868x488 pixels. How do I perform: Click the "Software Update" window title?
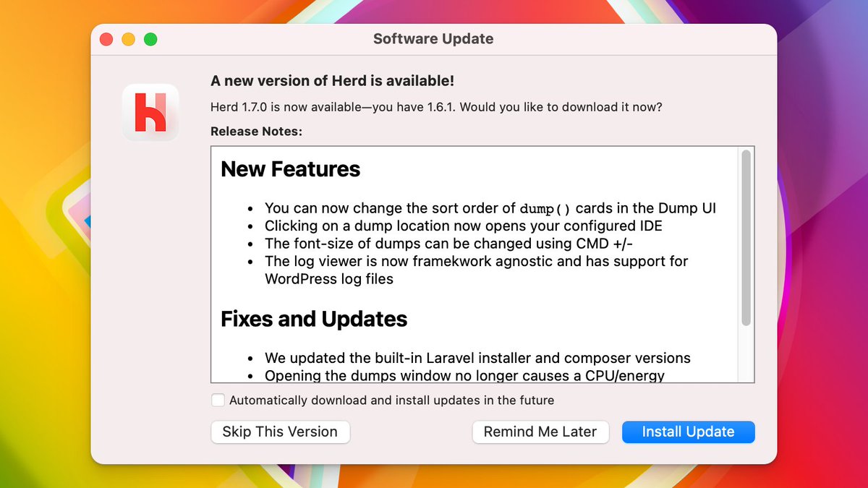click(433, 39)
